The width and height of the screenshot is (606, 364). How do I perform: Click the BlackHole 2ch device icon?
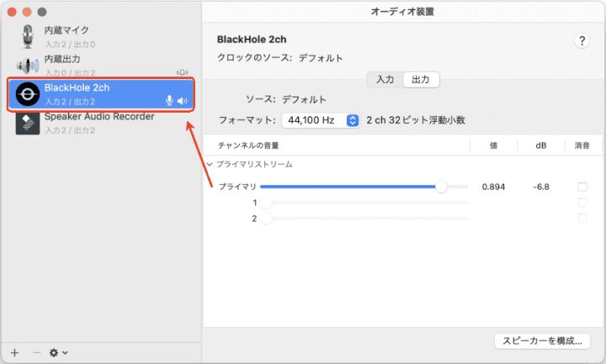tap(29, 94)
